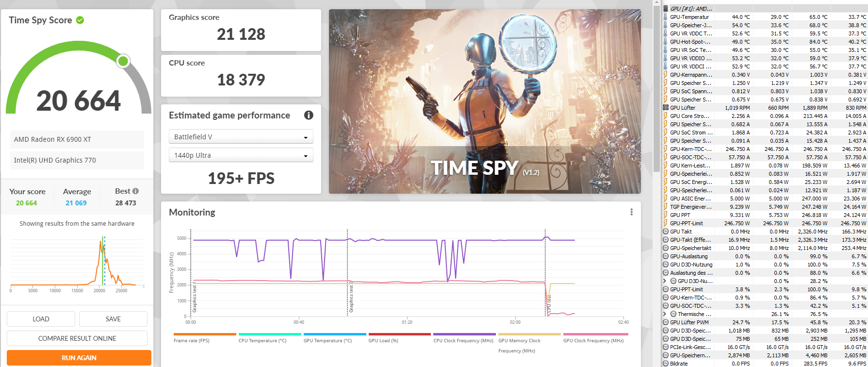
Task: Click the lightning icon of GPU Core Stro... row
Action: 666,116
